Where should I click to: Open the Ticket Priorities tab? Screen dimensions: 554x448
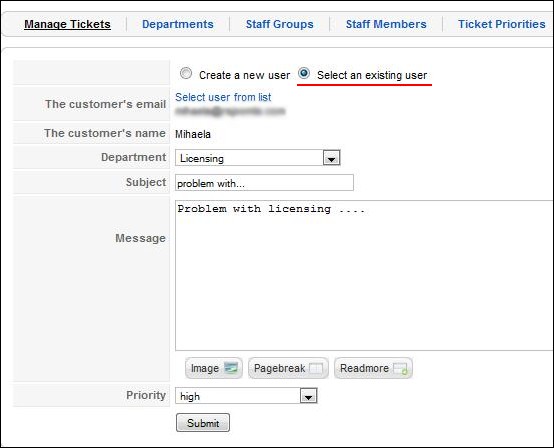501,24
